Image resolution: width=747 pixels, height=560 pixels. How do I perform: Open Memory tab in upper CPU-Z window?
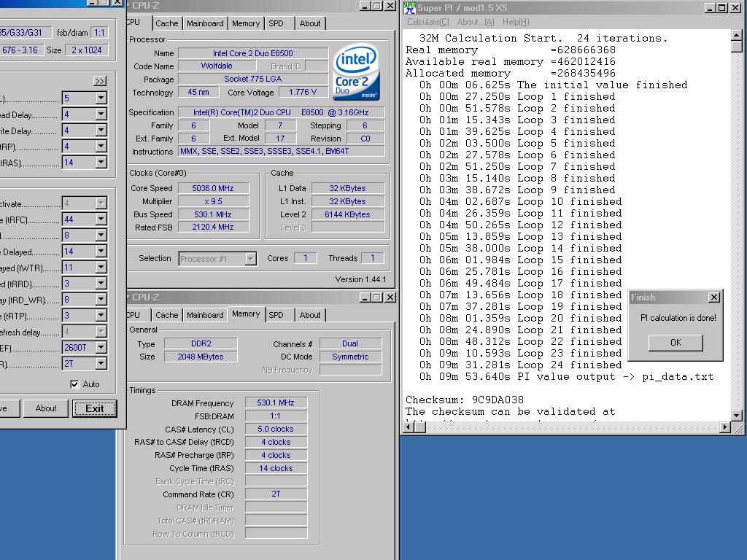246,23
